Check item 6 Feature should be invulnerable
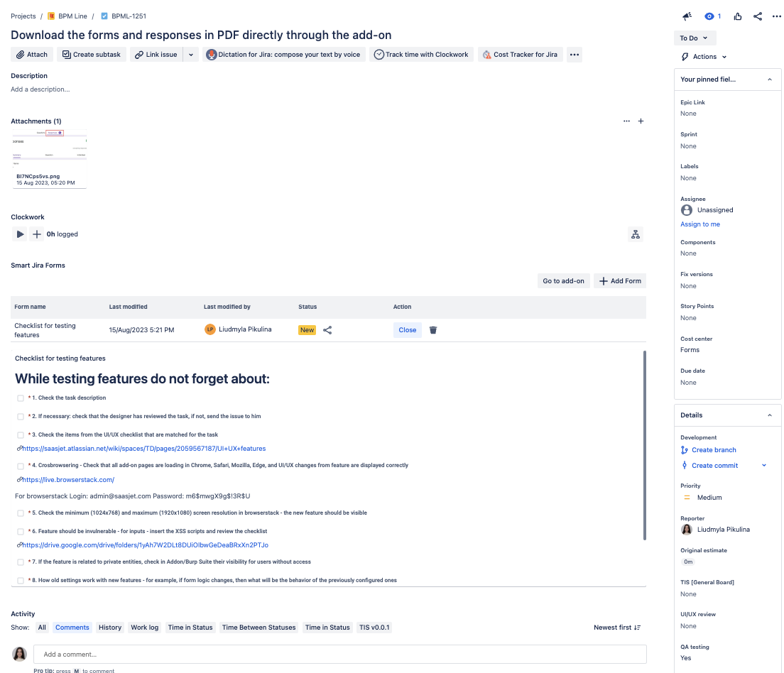This screenshot has width=784, height=673. 21,532
